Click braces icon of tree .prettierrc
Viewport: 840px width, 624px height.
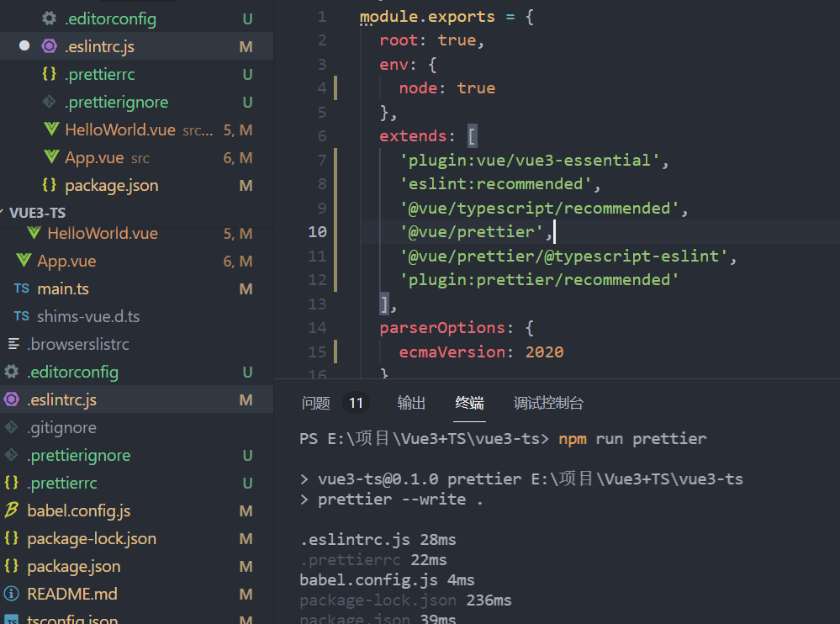(11, 483)
